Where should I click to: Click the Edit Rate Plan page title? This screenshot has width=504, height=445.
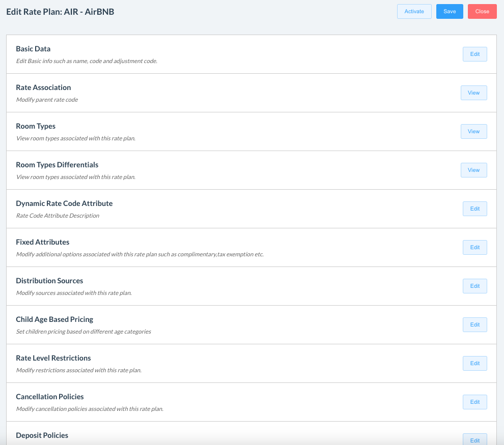tap(61, 11)
